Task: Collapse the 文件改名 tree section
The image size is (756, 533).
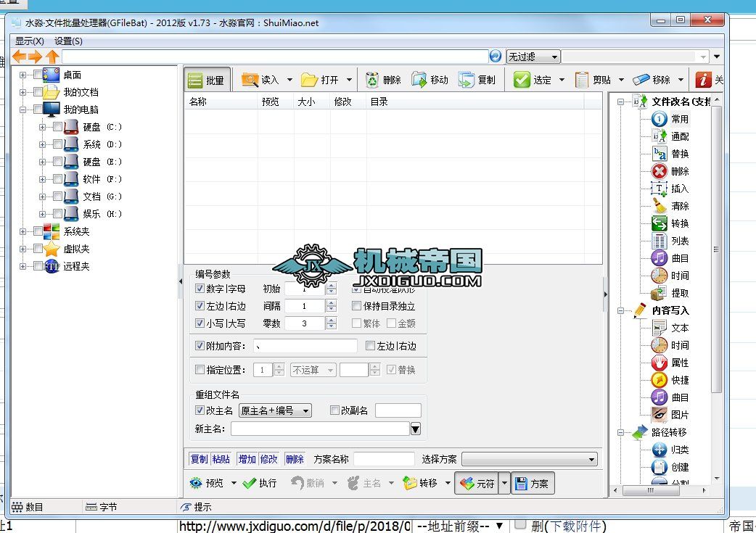Action: click(621, 102)
